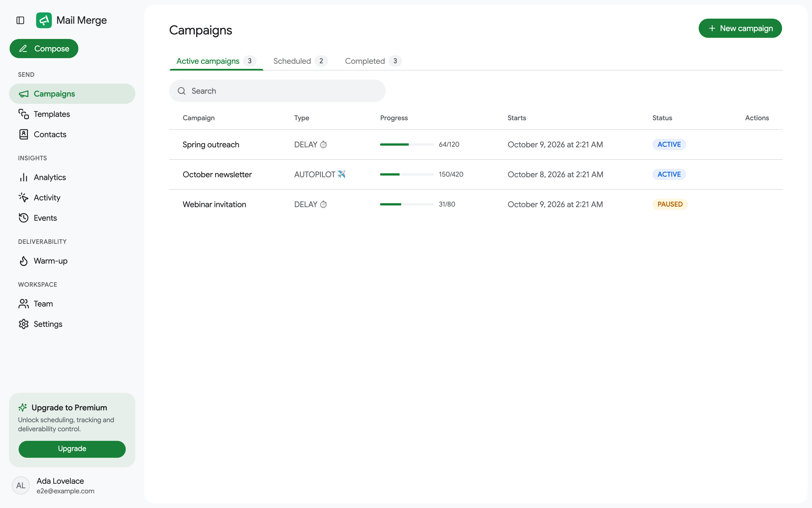Click the stopwatch icon in Webinar invitation row
This screenshot has width=812, height=508.
[323, 204]
